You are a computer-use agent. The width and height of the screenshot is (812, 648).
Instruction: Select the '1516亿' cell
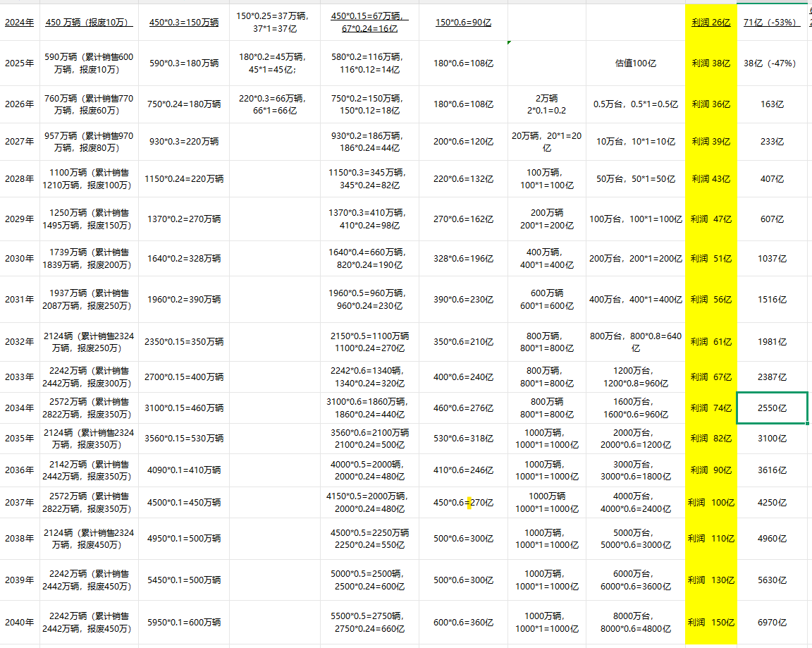(x=772, y=300)
